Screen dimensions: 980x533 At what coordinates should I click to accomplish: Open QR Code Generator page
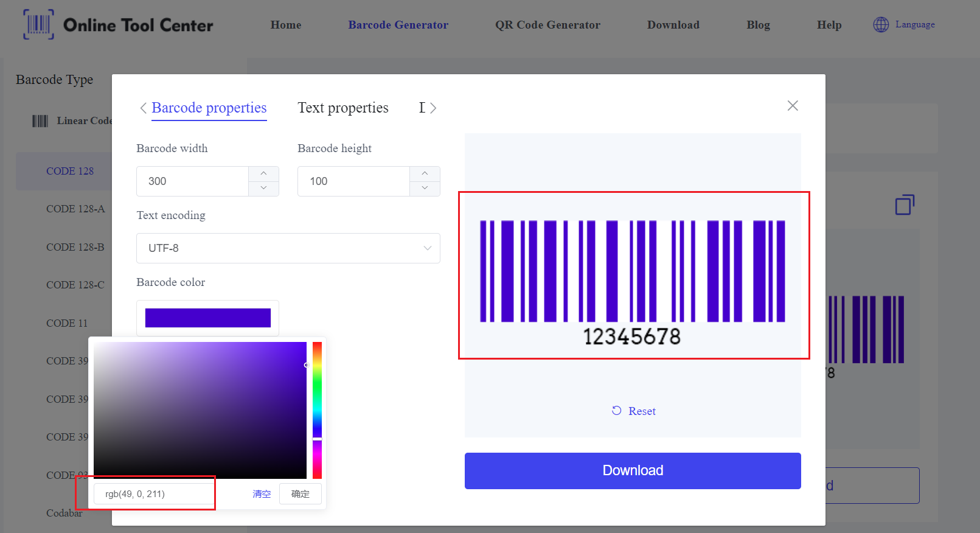[547, 25]
